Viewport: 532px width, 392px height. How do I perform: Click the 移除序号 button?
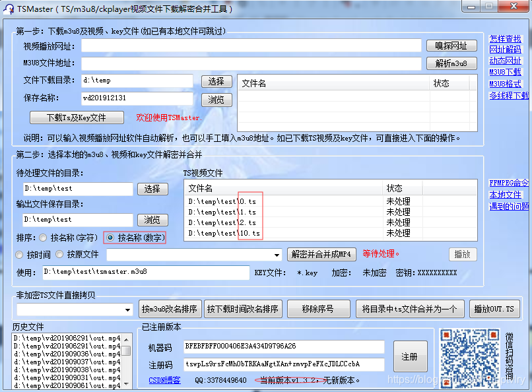click(318, 309)
